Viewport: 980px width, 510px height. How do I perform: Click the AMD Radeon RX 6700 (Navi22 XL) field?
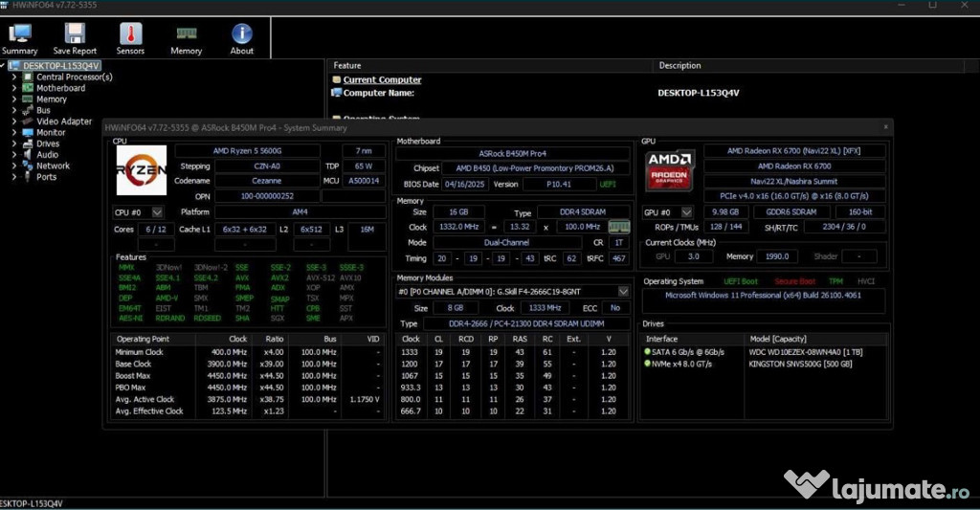[793, 151]
